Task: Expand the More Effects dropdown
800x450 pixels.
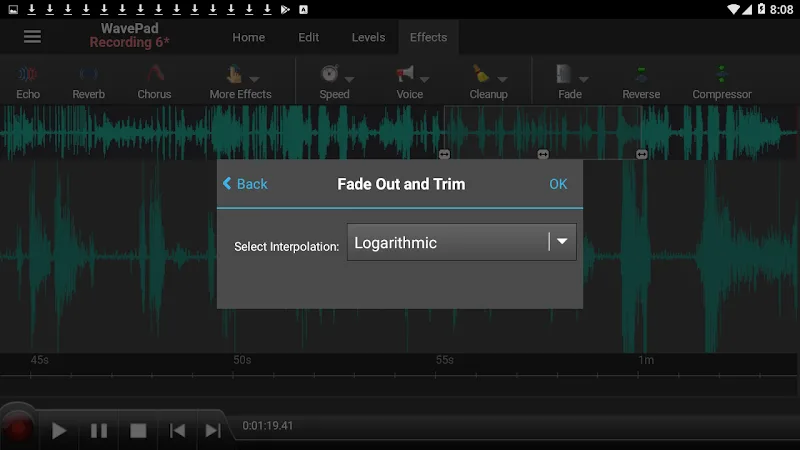Action: (x=240, y=79)
